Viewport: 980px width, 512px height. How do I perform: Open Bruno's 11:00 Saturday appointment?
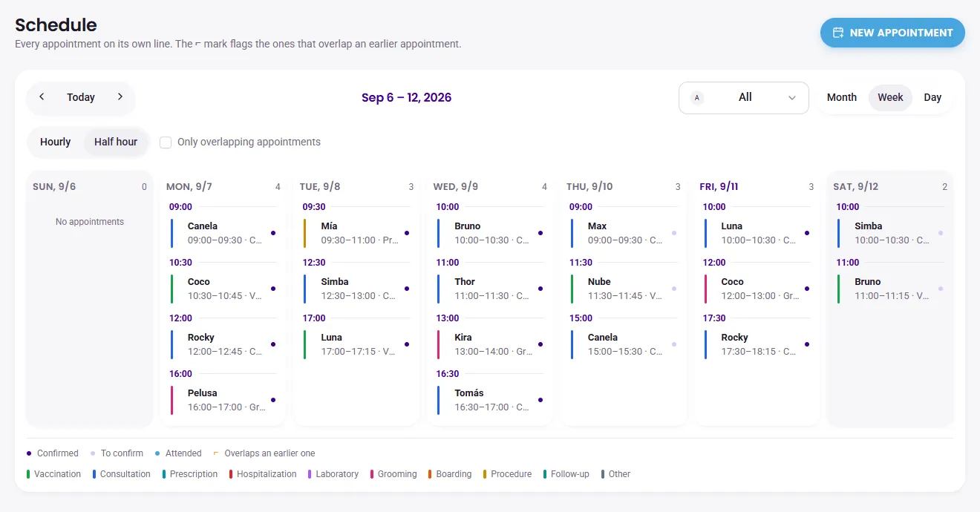pos(890,289)
